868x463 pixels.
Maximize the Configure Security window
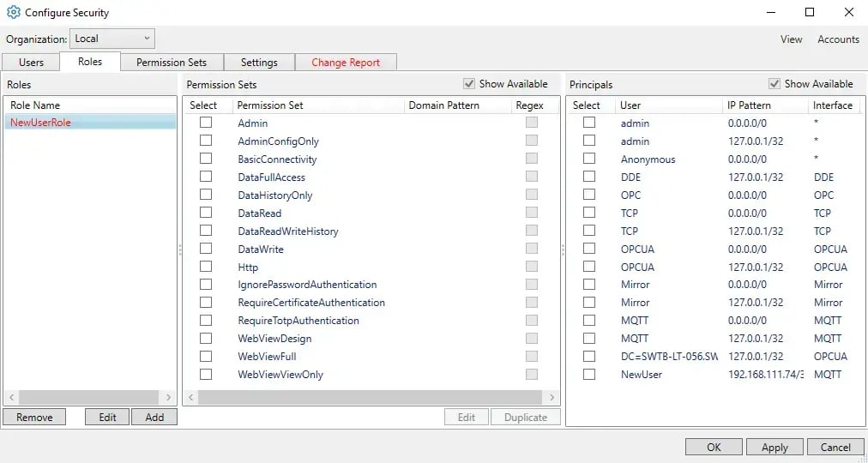point(810,12)
